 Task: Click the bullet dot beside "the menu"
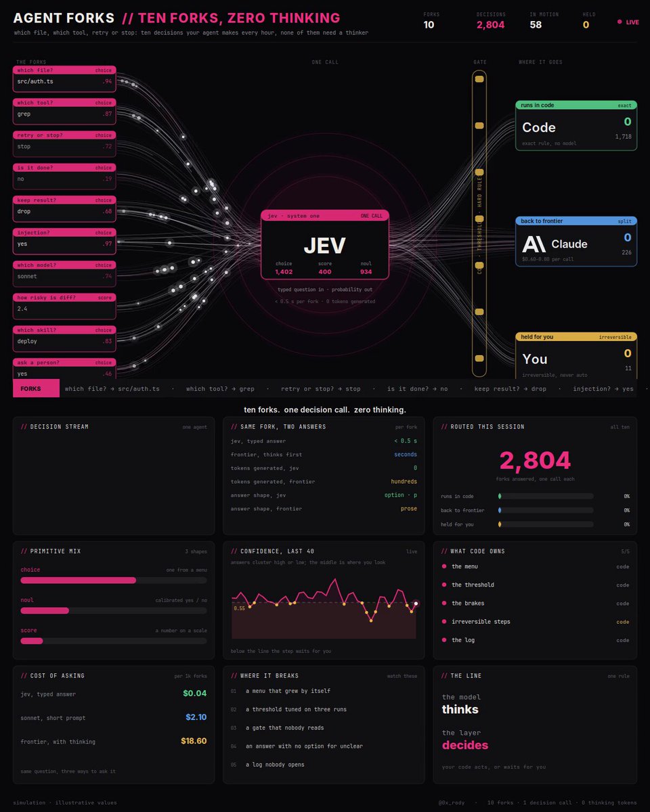click(444, 566)
